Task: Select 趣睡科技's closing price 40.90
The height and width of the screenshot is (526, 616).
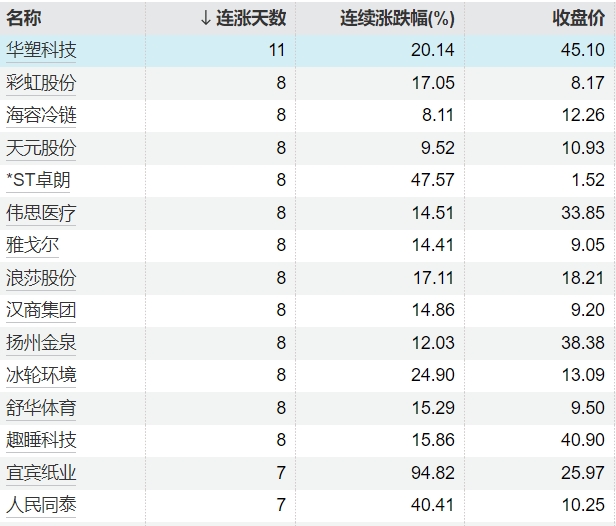Action: [583, 440]
